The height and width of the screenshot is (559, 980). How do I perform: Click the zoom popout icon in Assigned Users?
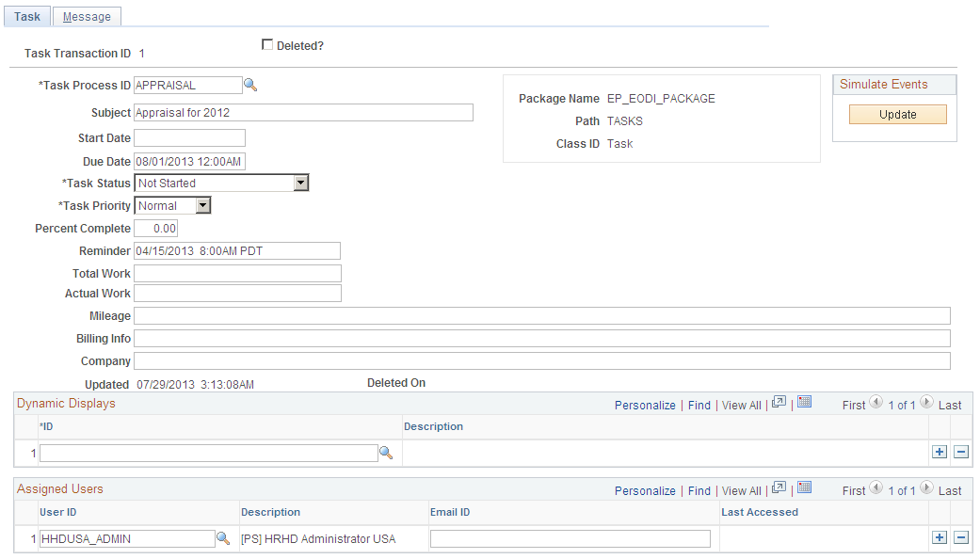[x=779, y=487]
